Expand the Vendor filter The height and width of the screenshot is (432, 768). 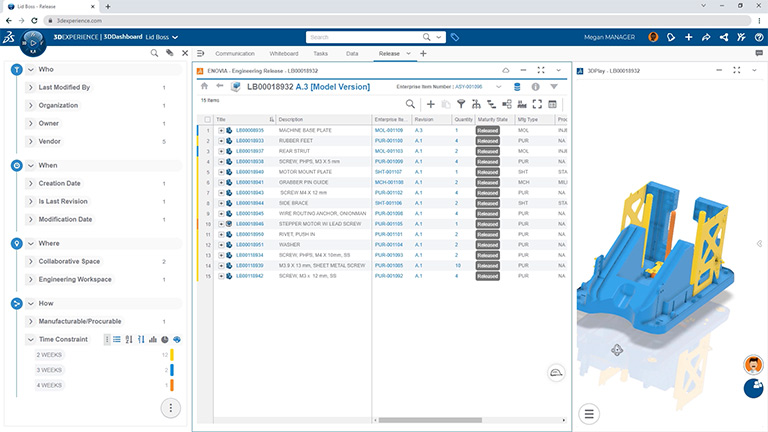click(31, 141)
